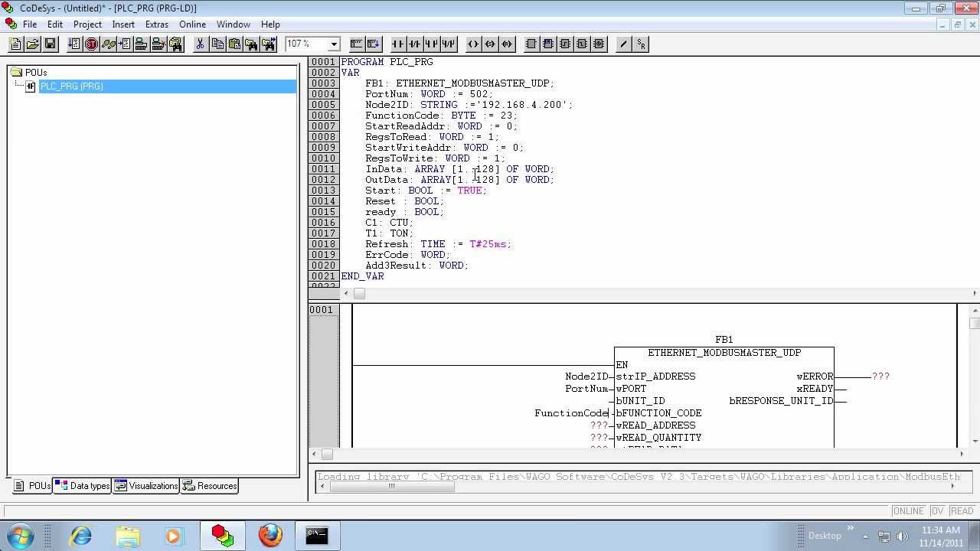The width and height of the screenshot is (980, 551).
Task: Open the command prompt taskbar window
Action: (317, 536)
